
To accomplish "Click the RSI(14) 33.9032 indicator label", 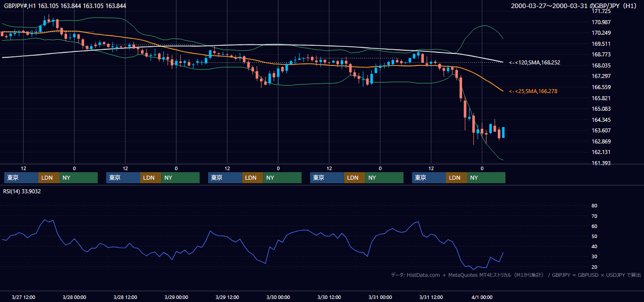I will click(22, 191).
